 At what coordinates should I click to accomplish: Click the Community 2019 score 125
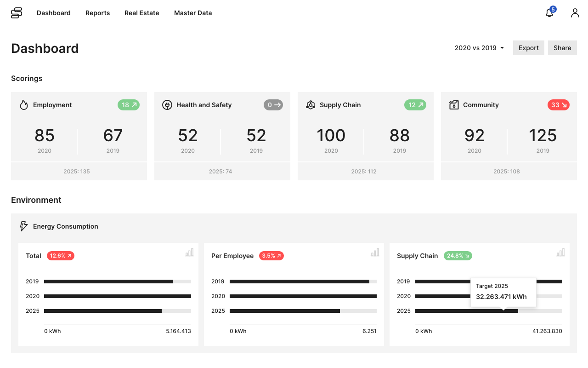click(x=543, y=136)
